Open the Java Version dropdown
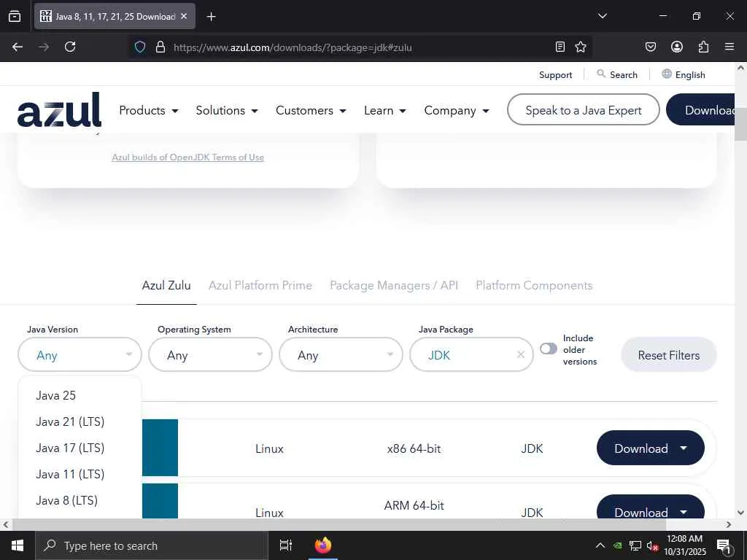The height and width of the screenshot is (560, 747). coord(80,355)
